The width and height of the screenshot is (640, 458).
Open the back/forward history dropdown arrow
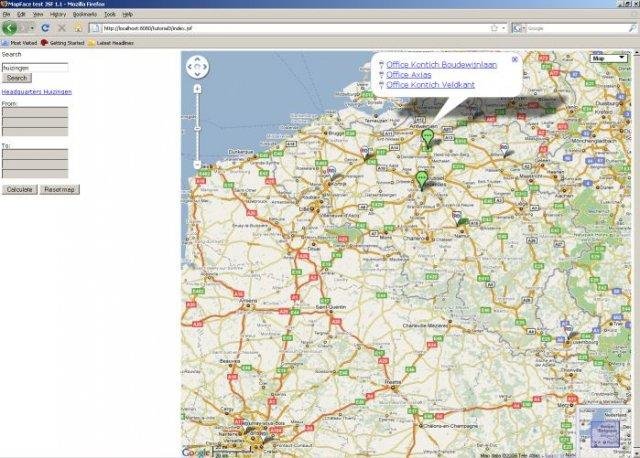32,28
